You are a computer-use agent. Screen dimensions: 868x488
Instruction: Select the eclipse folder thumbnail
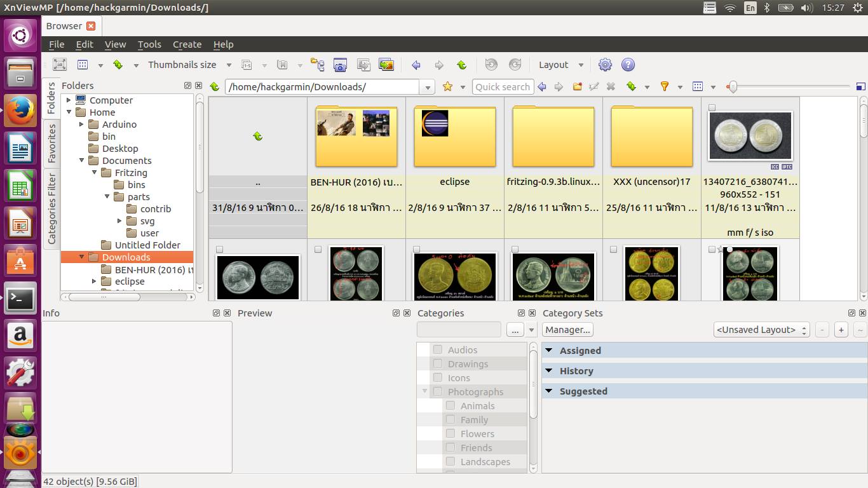(455, 168)
